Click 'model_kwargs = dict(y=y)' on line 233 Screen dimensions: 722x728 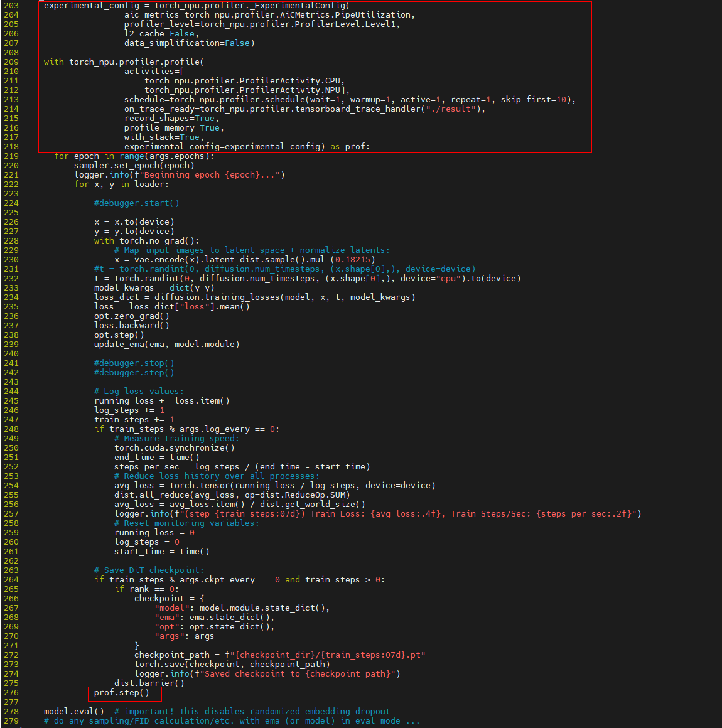pos(154,288)
